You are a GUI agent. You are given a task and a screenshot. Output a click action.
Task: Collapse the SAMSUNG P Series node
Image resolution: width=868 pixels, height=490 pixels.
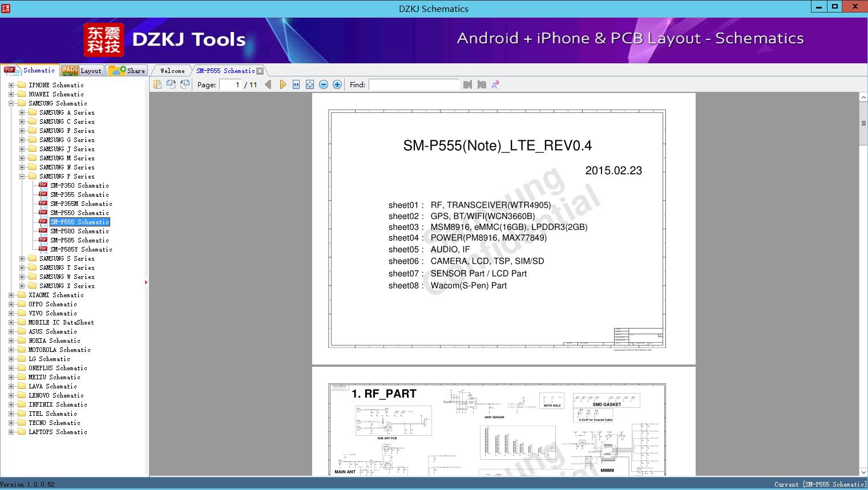(x=22, y=176)
